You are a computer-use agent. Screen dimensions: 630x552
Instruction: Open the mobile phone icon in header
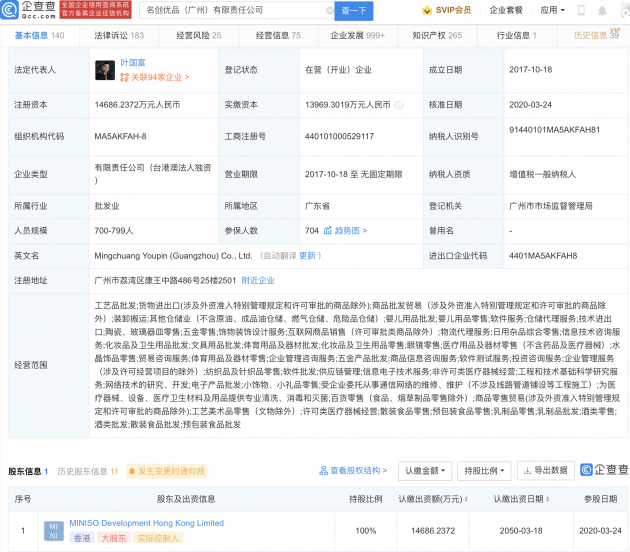(x=581, y=10)
